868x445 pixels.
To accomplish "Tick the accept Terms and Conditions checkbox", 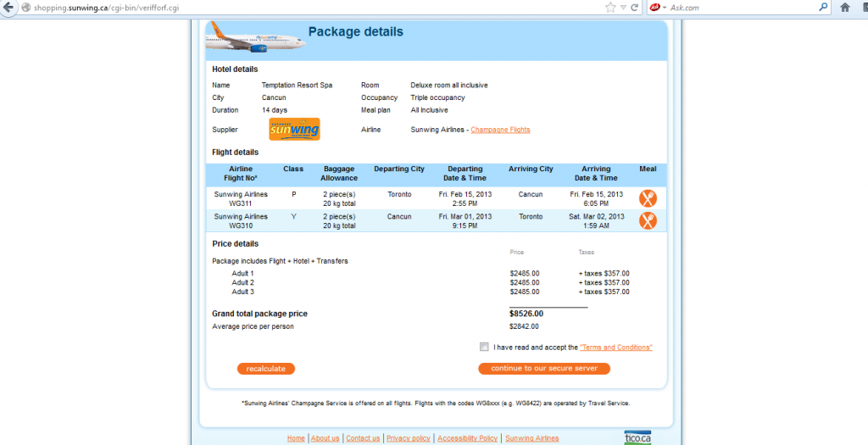I will point(484,347).
